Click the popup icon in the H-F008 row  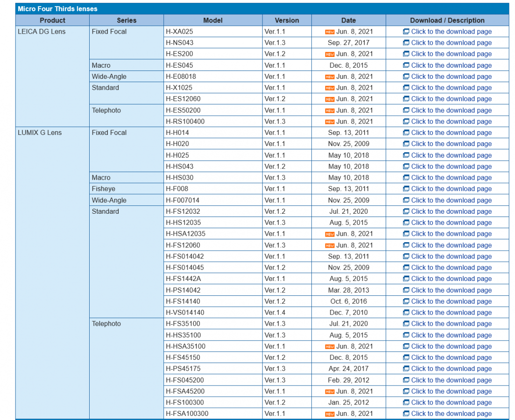pyautogui.click(x=406, y=189)
